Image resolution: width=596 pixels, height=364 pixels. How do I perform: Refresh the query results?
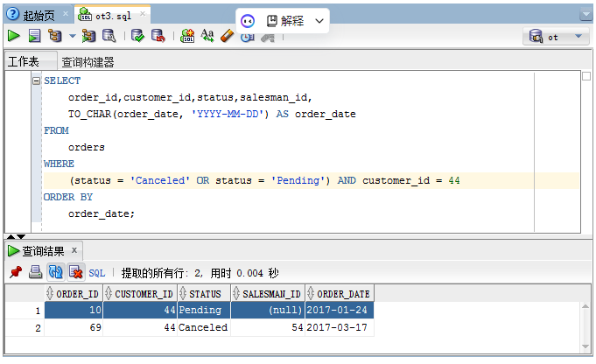coord(55,272)
